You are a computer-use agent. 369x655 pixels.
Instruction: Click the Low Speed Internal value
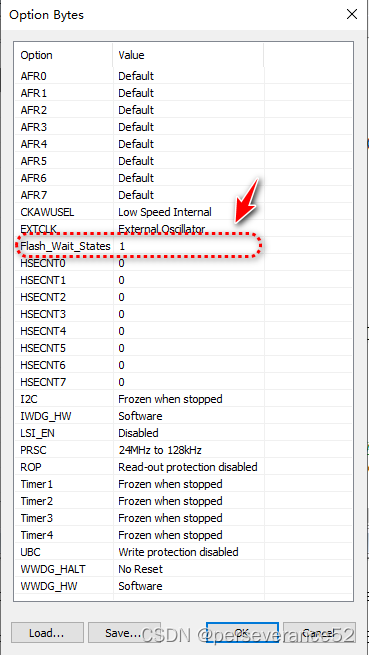pos(165,212)
